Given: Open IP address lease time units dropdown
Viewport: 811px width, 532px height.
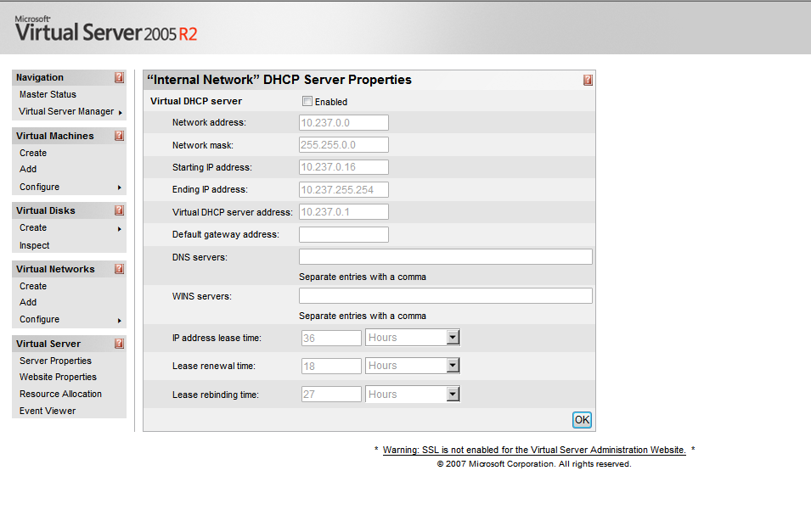Looking at the screenshot, I should (x=453, y=338).
